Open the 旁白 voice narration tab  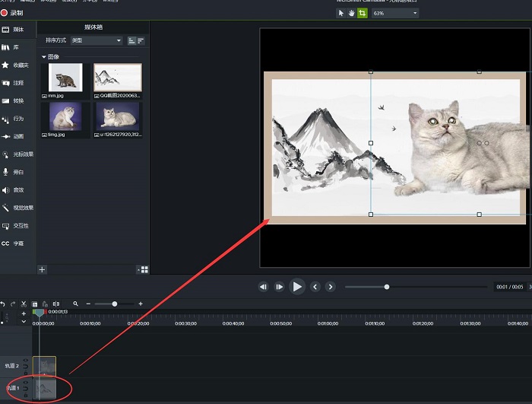[13, 172]
